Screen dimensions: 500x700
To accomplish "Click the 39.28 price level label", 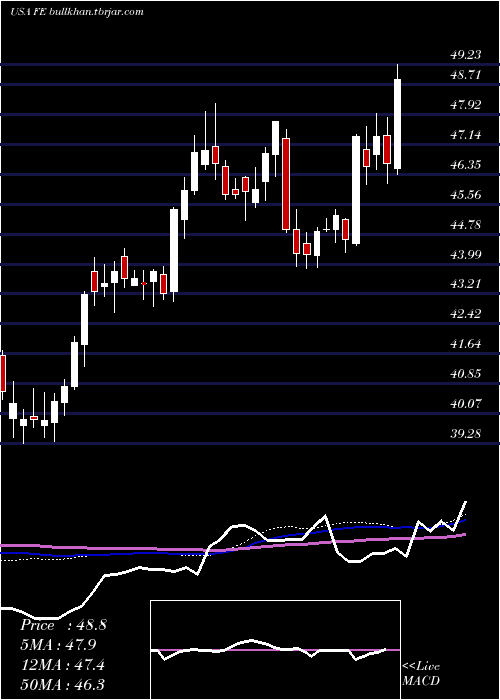I will [x=466, y=433].
